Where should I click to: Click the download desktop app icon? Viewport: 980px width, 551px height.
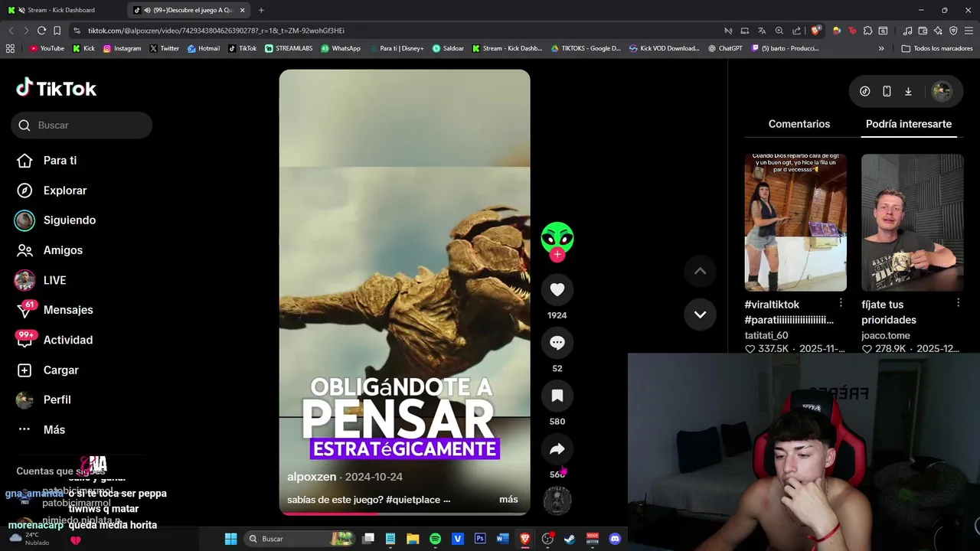tap(908, 91)
